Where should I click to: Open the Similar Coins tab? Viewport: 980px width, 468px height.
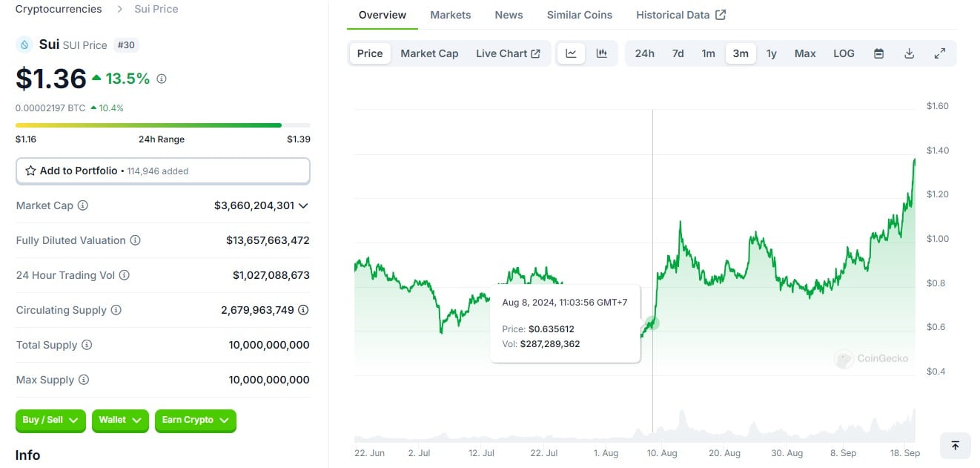coord(579,15)
